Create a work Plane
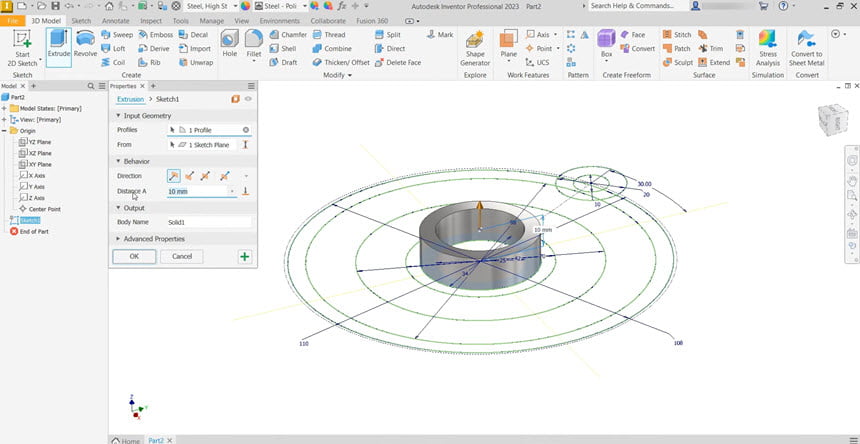This screenshot has width=860, height=444. [x=508, y=45]
